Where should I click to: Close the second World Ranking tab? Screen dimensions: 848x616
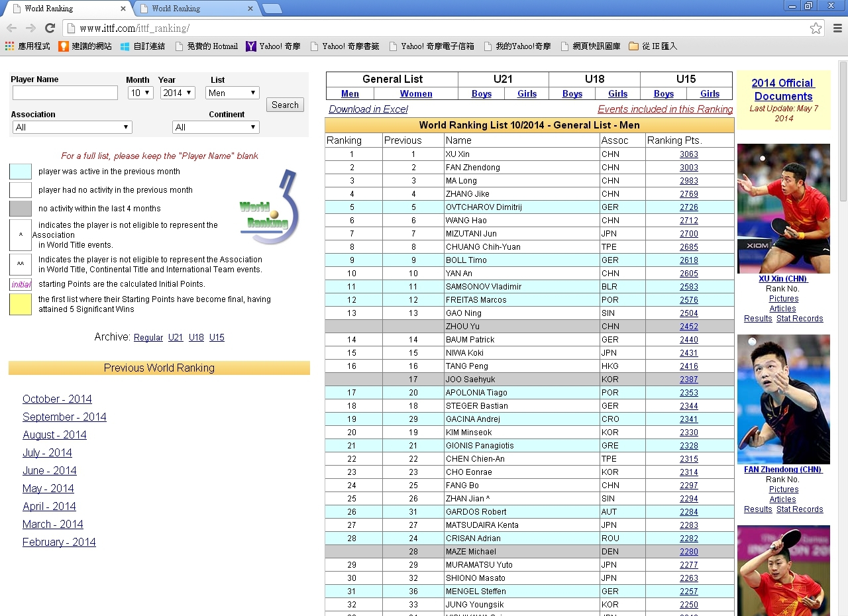pyautogui.click(x=250, y=9)
